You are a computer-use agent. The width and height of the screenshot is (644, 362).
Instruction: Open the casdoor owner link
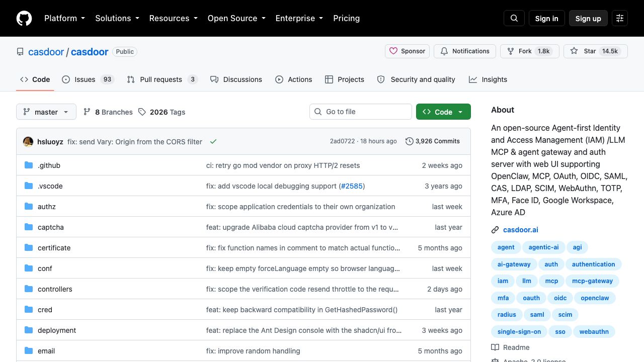[46, 52]
